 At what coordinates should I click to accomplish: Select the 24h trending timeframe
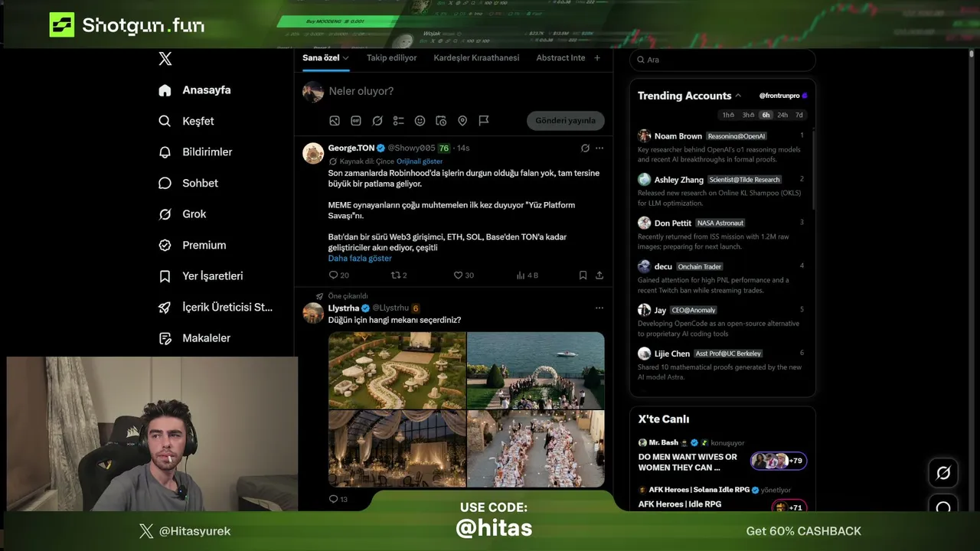782,115
